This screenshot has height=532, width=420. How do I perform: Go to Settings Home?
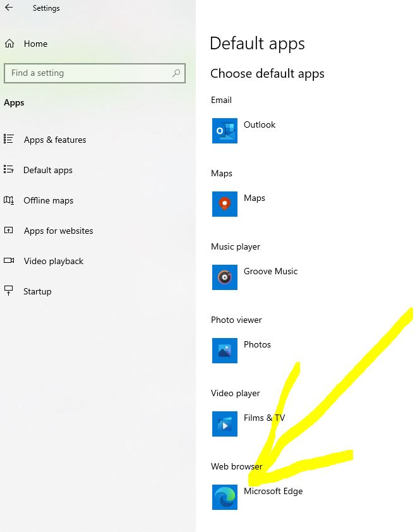pos(35,44)
